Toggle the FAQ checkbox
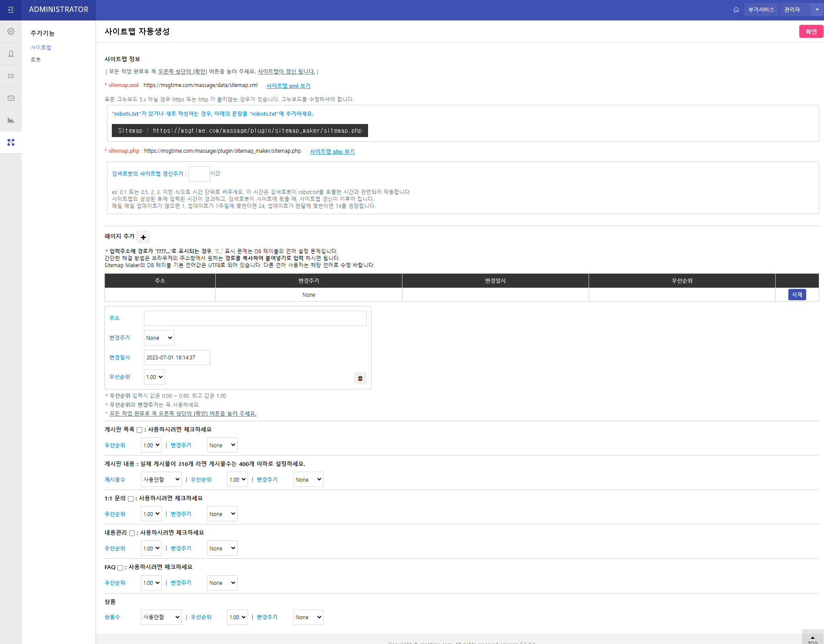Screen dimensions: 824x644 click(x=120, y=568)
